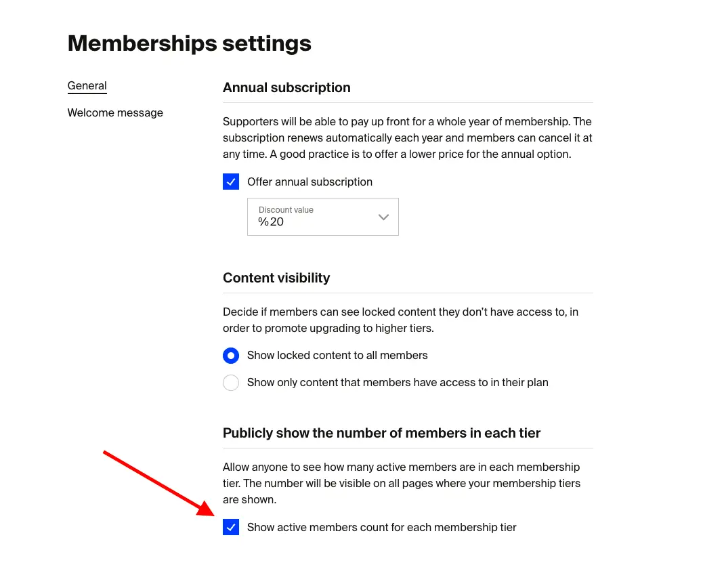This screenshot has height=588, width=703.
Task: Switch to the Welcome message section
Action: (x=115, y=112)
